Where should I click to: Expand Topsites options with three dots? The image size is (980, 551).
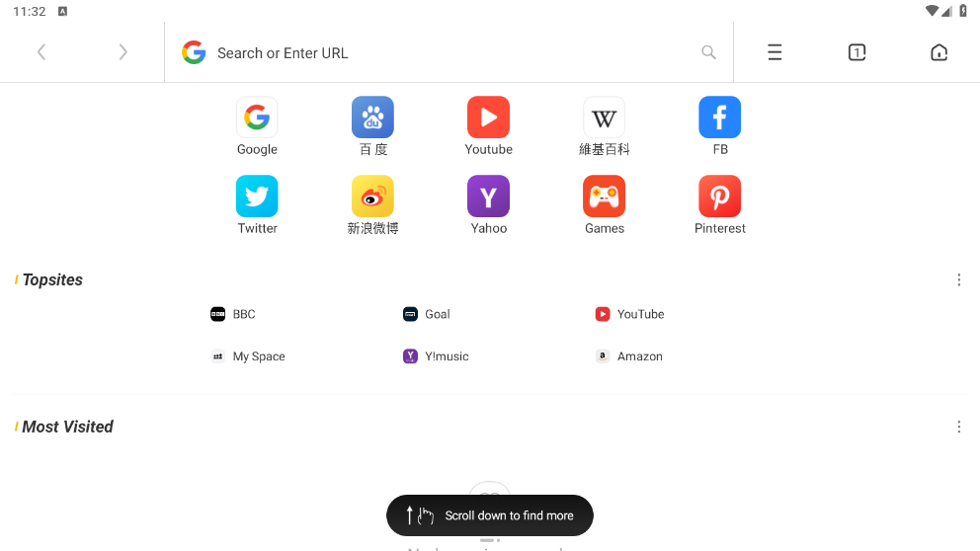tap(958, 279)
